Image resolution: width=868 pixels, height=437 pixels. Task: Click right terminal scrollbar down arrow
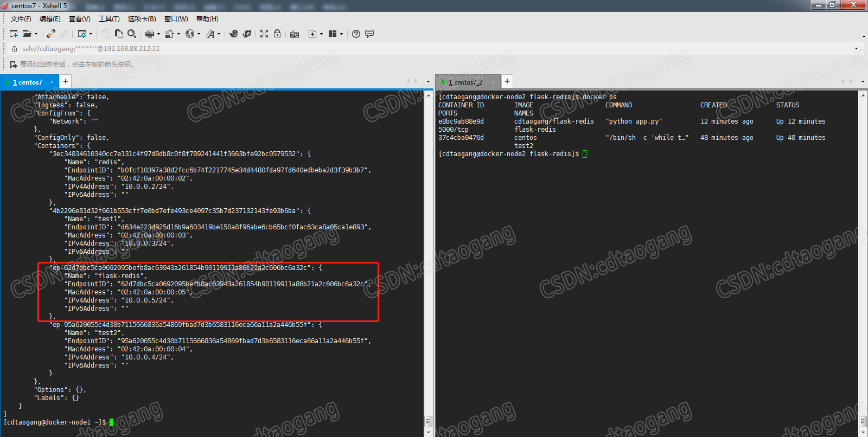(x=863, y=432)
